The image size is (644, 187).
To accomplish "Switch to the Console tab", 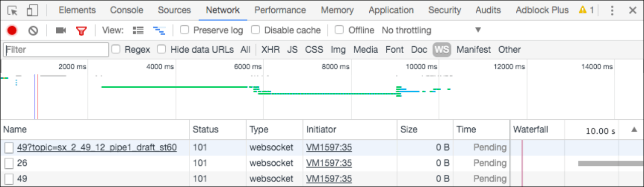I will pos(127,10).
